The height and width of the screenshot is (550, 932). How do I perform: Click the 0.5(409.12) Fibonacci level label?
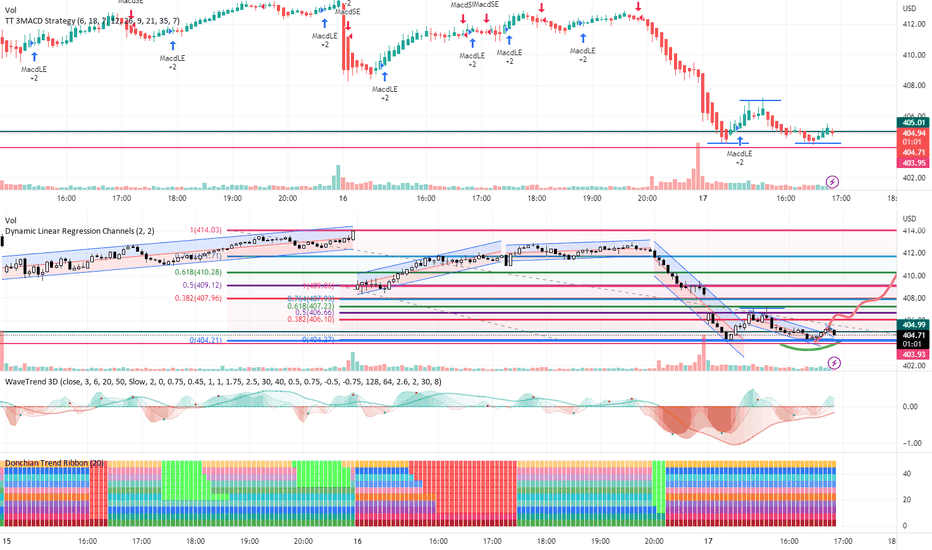pos(202,285)
